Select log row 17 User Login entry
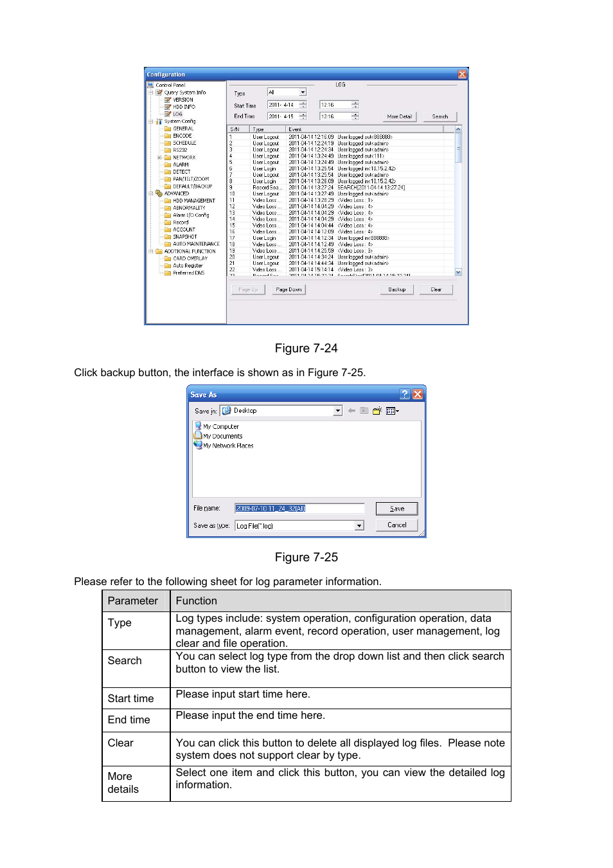 pos(341,238)
